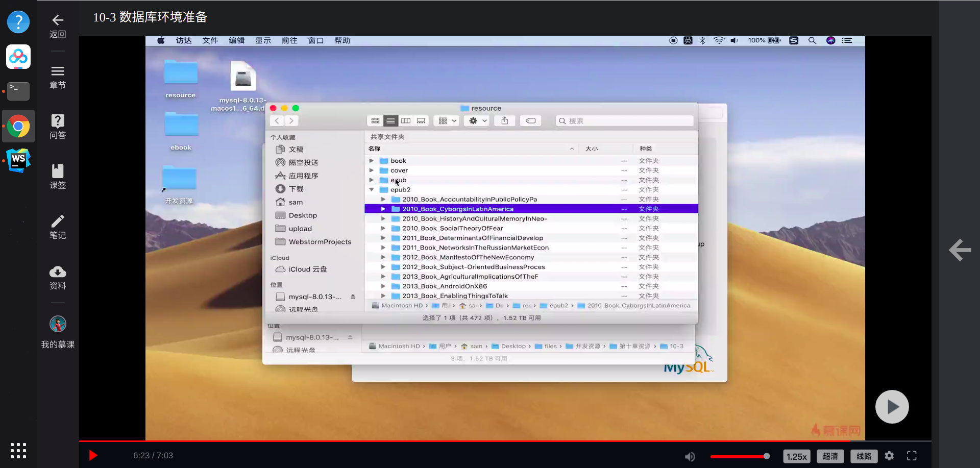Image resolution: width=980 pixels, height=468 pixels.
Task: Open the 前往 menu
Action: [289, 41]
